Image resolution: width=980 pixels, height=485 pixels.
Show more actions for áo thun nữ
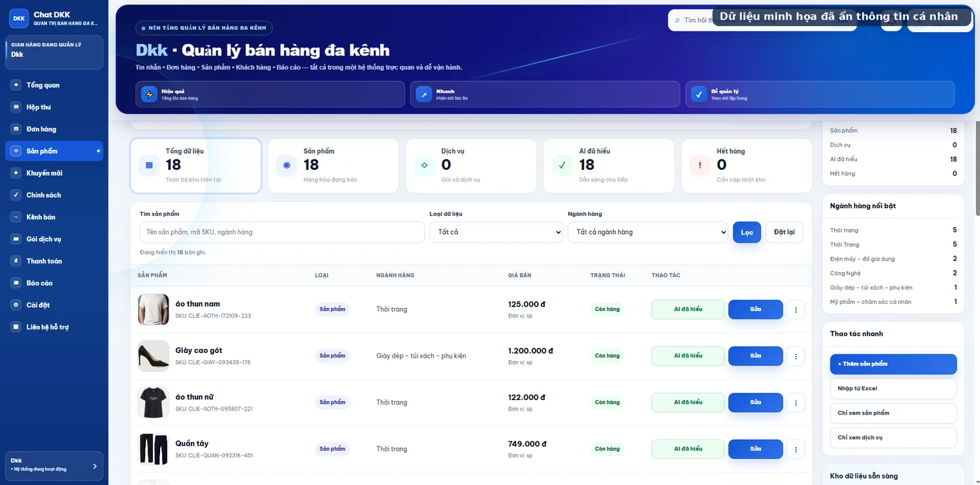(x=795, y=403)
